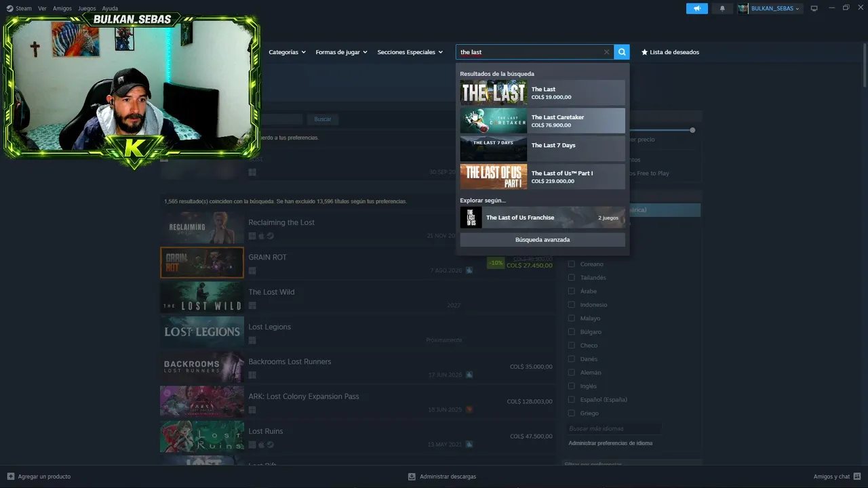The width and height of the screenshot is (868, 488).
Task: Select The Last Caretaker search suggestion
Action: pos(542,121)
